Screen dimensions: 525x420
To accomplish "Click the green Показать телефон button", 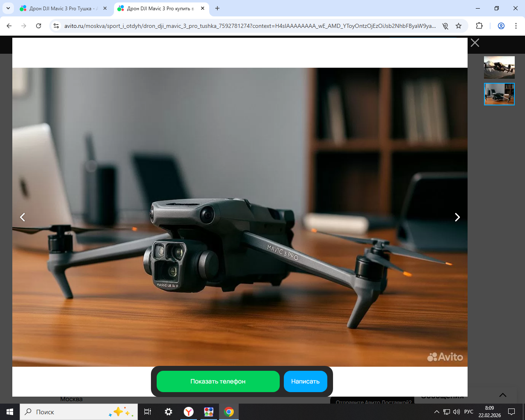I will (x=218, y=381).
